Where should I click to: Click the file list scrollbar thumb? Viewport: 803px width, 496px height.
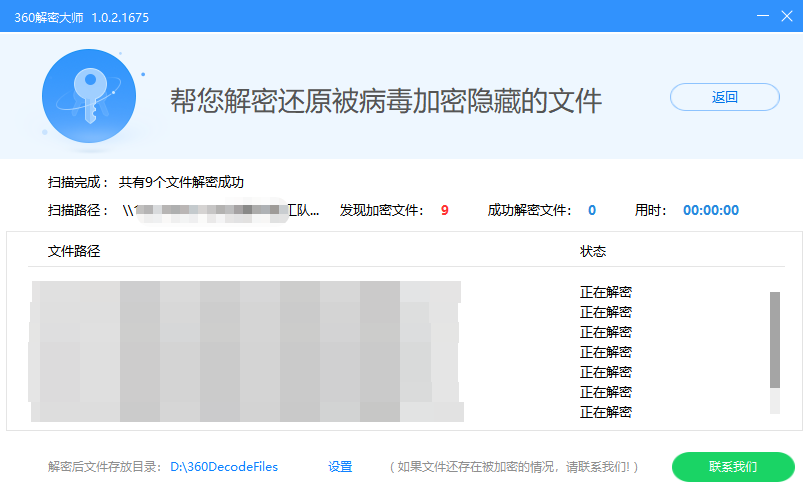point(774,339)
